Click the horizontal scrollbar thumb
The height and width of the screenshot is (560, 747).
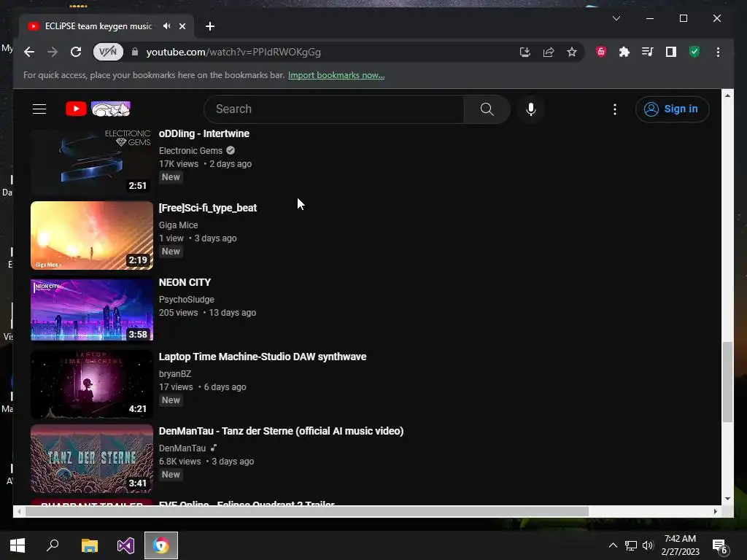click(307, 511)
